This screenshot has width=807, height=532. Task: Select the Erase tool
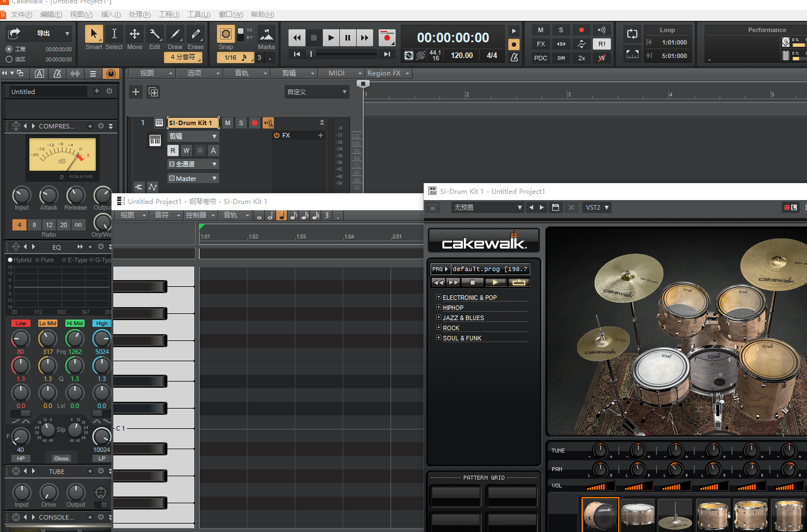coord(196,34)
